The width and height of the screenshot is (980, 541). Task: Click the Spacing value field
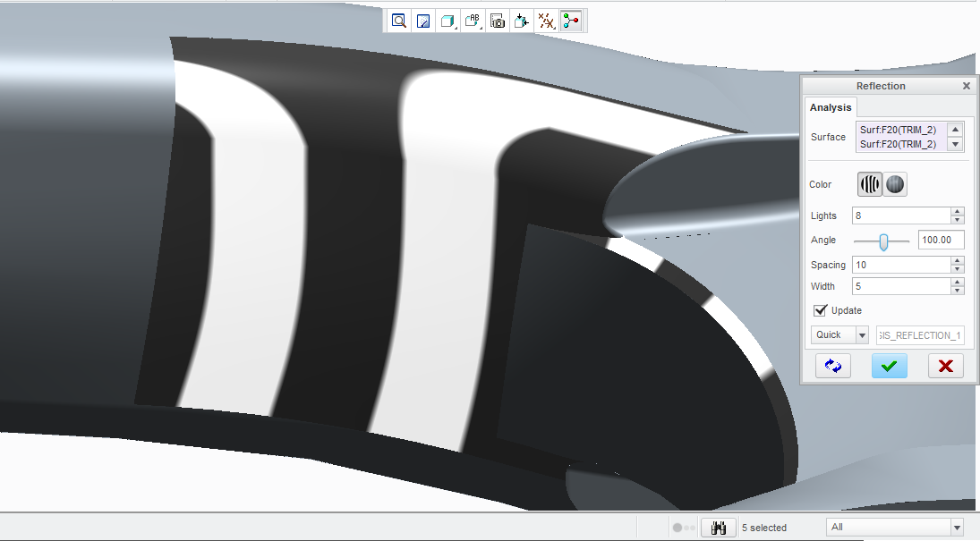pyautogui.click(x=901, y=265)
